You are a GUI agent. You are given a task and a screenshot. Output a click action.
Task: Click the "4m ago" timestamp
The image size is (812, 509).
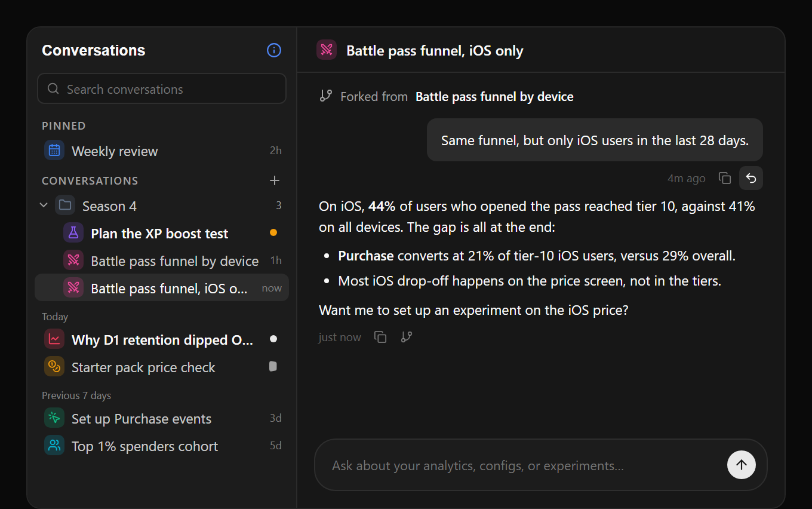point(687,178)
